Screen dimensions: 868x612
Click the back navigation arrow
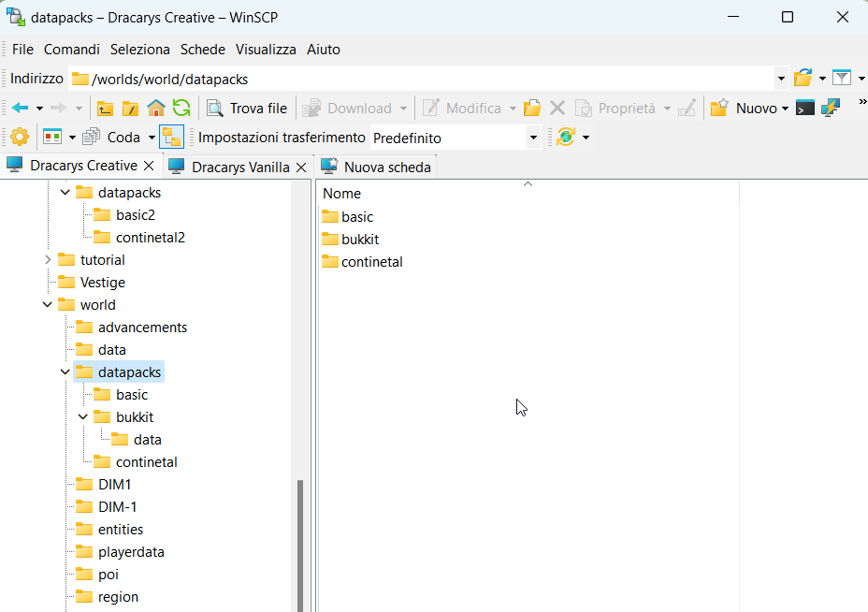tap(20, 109)
